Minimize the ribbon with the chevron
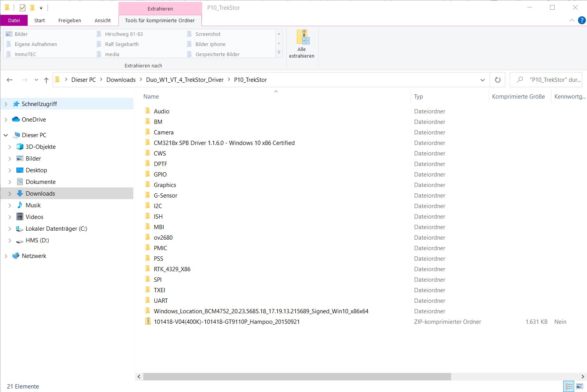Image resolution: width=587 pixels, height=392 pixels. pyautogui.click(x=571, y=20)
